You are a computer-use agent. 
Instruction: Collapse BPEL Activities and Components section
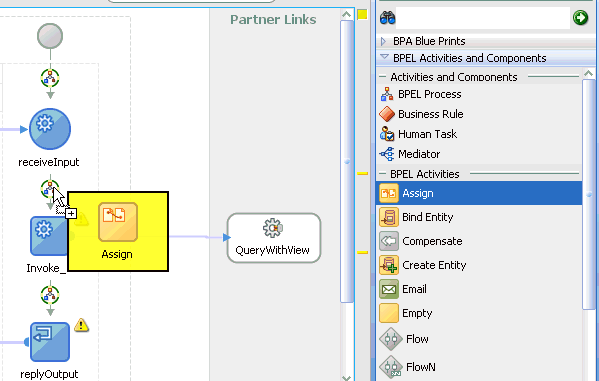coord(384,57)
